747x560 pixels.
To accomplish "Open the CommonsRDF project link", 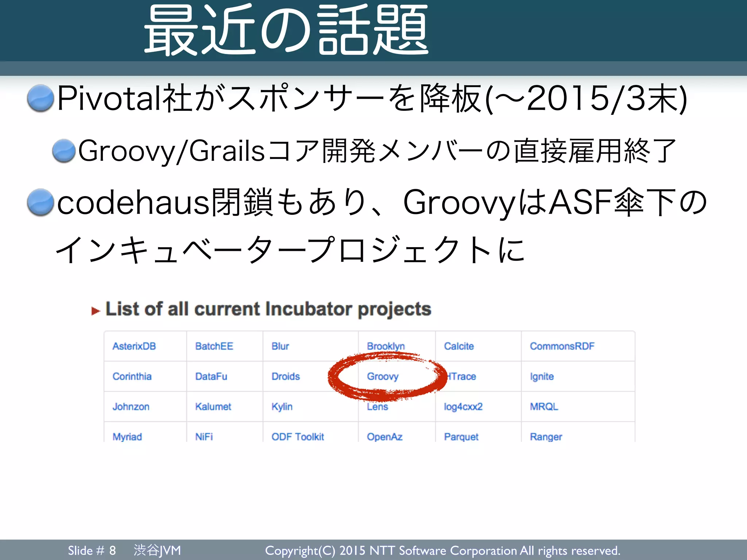I will tap(562, 346).
